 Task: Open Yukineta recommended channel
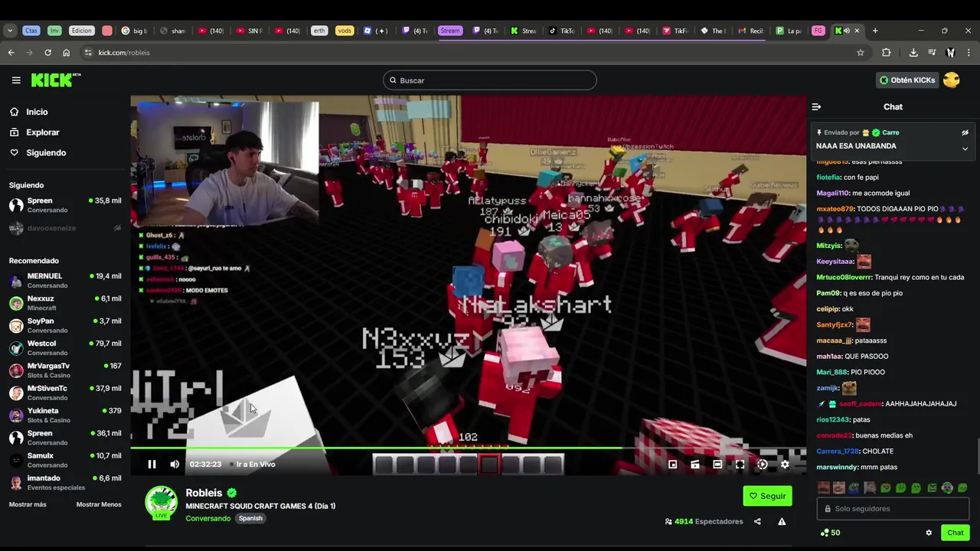tap(65, 415)
